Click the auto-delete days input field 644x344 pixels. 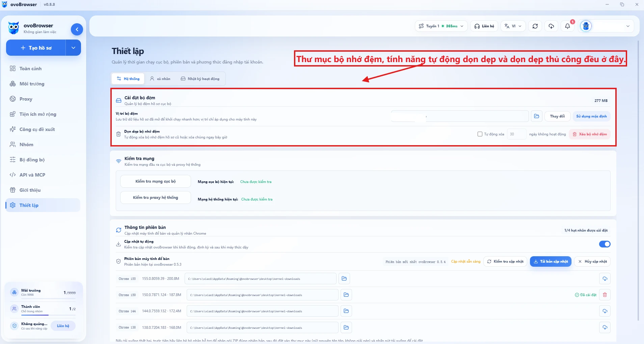516,134
